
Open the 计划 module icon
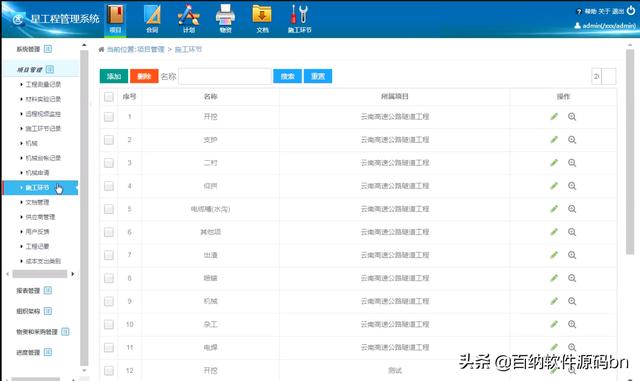tap(189, 18)
